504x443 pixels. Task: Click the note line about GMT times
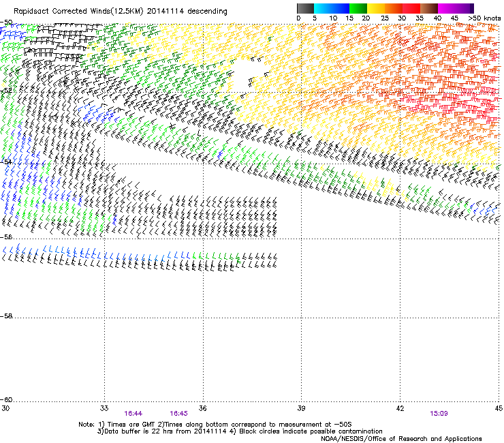click(x=215, y=425)
